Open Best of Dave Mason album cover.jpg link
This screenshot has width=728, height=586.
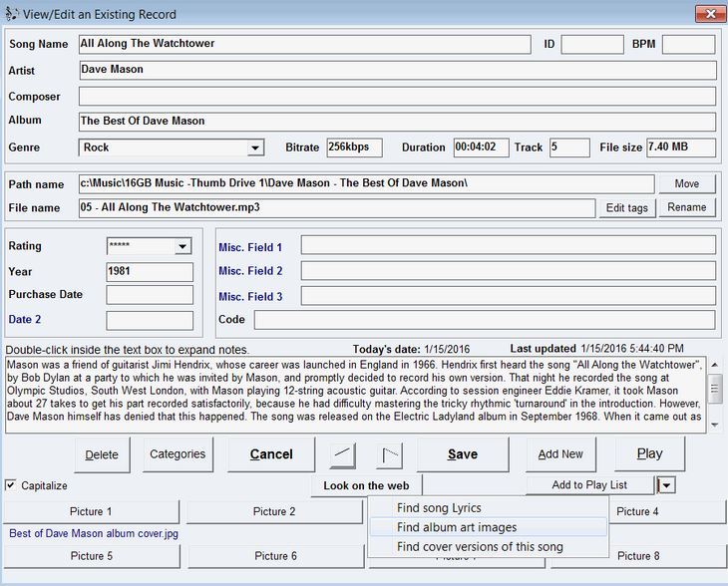pyautogui.click(x=94, y=533)
